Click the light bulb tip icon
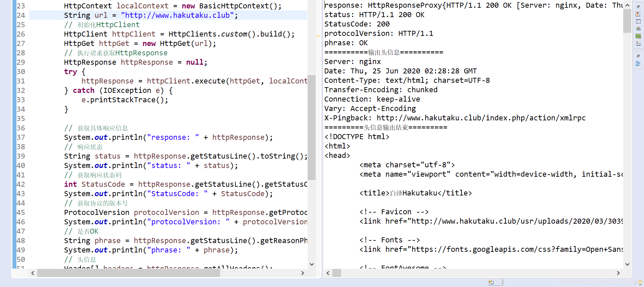 pyautogui.click(x=640, y=282)
